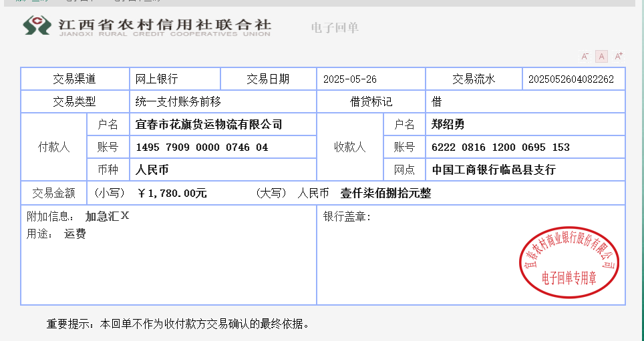
Task: Decrease font size with A- button
Action: (x=585, y=56)
